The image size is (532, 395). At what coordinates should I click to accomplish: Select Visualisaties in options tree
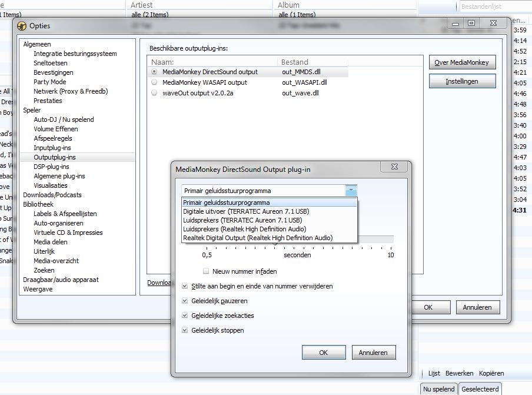(x=51, y=185)
